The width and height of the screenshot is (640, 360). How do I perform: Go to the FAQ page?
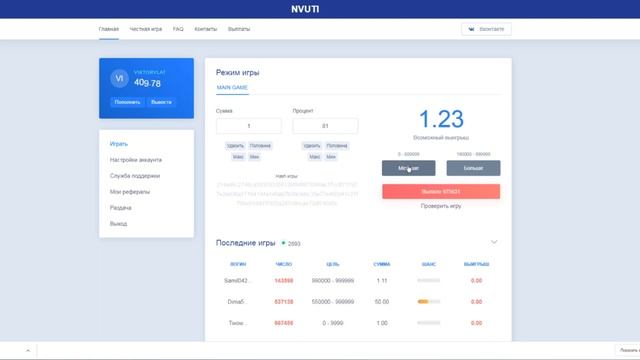[178, 29]
